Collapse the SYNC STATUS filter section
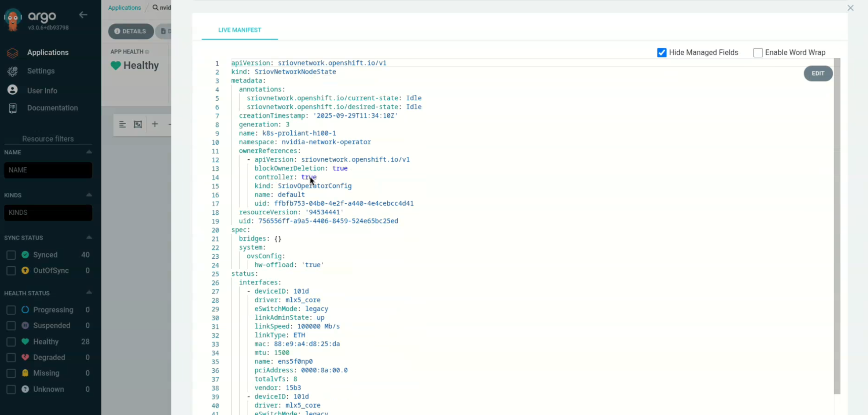 point(89,237)
